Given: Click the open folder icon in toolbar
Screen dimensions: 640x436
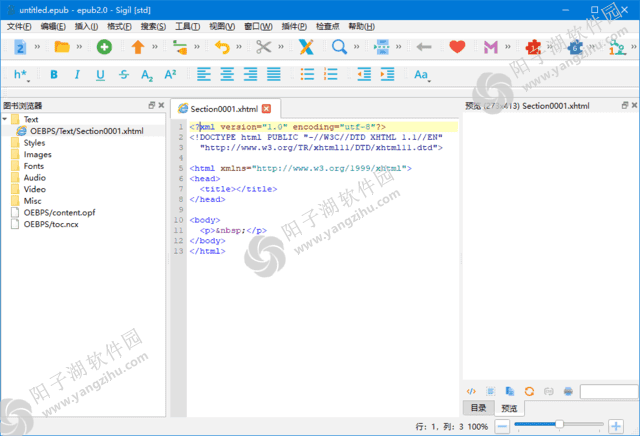Looking at the screenshot, I should (61, 47).
